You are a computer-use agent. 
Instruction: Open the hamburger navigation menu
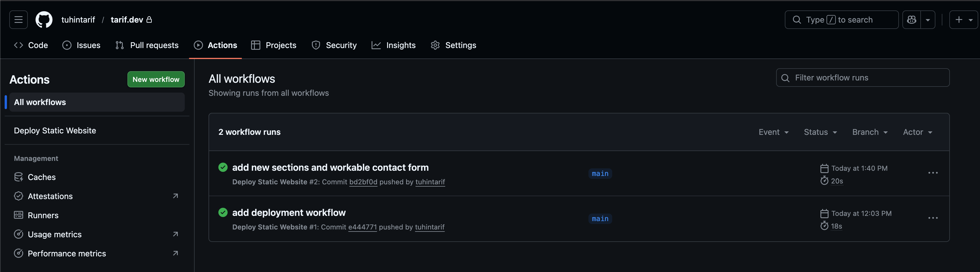click(18, 20)
